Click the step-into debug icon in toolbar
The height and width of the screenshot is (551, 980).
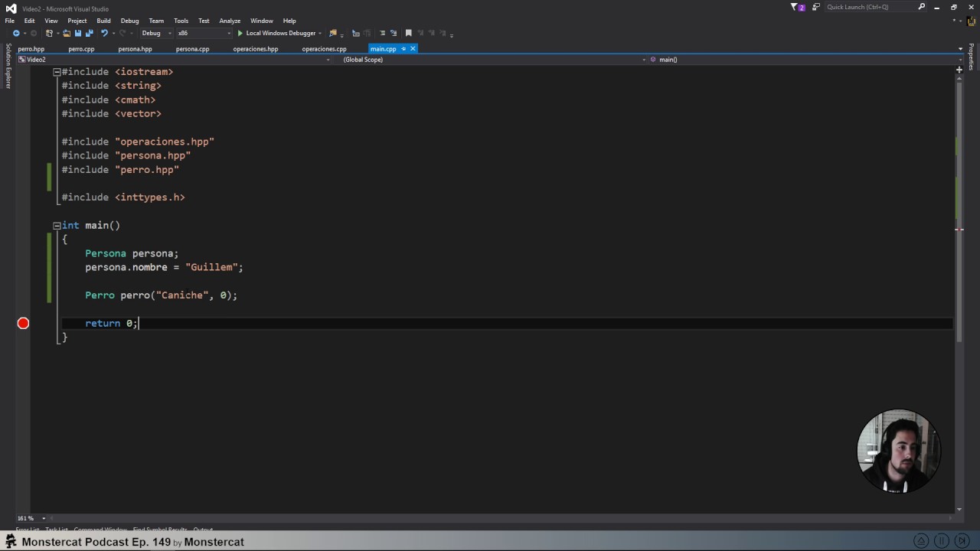tap(356, 33)
